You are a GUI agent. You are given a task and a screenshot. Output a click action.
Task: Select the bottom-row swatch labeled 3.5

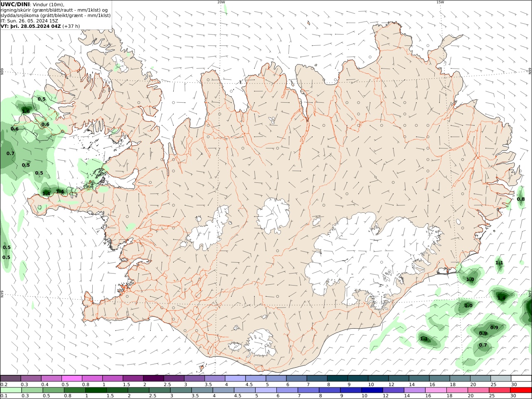pos(202,390)
